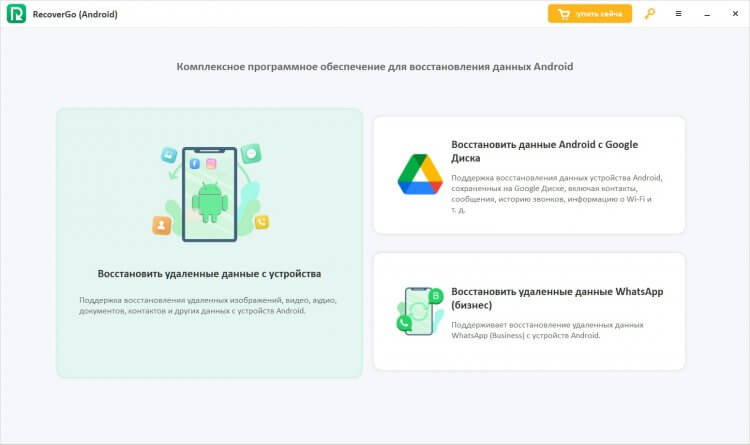
Task: Click the yellow buy now cart button
Action: 589,14
